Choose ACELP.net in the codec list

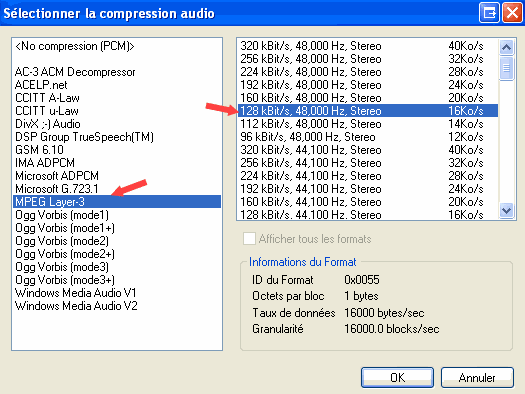(117, 85)
